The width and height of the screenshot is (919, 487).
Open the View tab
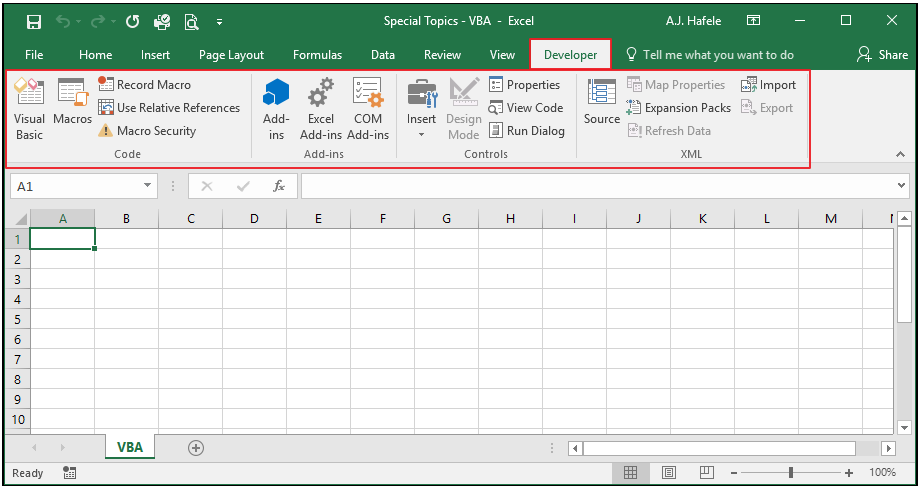(x=502, y=55)
